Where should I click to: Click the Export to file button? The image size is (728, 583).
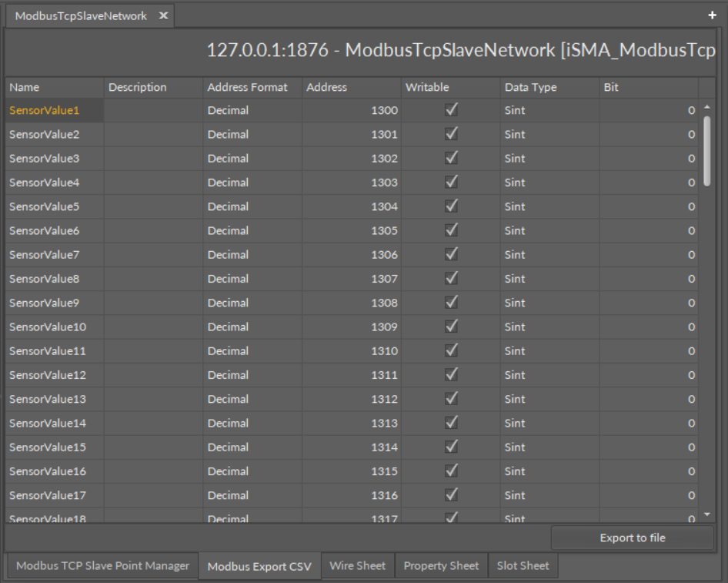point(631,538)
